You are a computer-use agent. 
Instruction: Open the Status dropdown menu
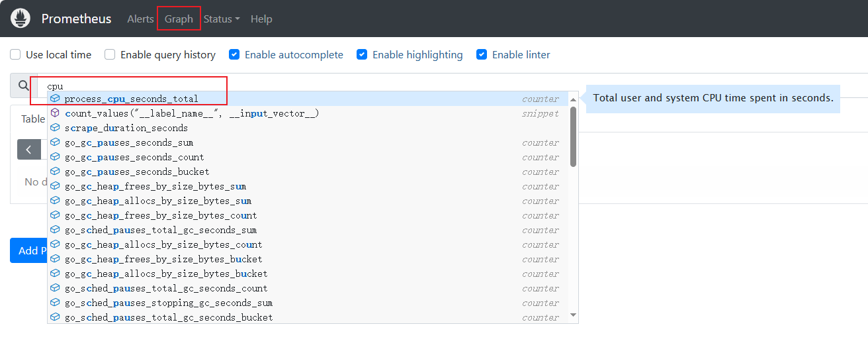pos(222,19)
